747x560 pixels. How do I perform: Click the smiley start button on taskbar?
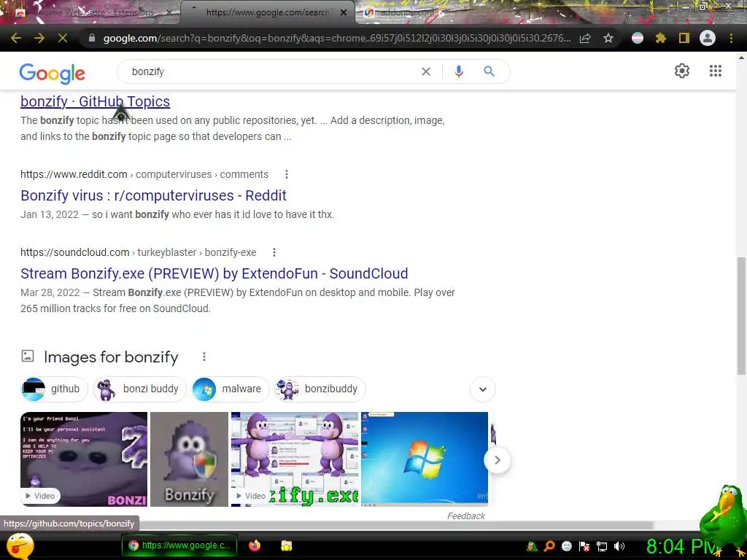point(20,545)
